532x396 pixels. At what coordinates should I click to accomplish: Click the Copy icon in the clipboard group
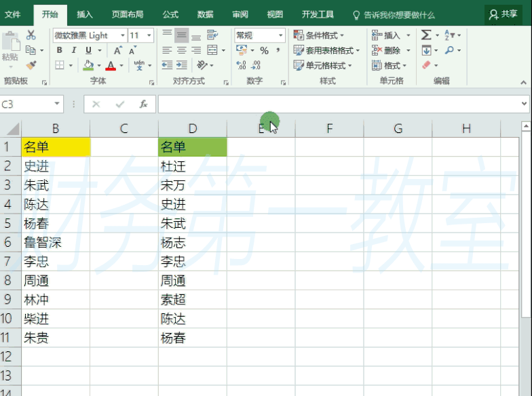pyautogui.click(x=31, y=50)
